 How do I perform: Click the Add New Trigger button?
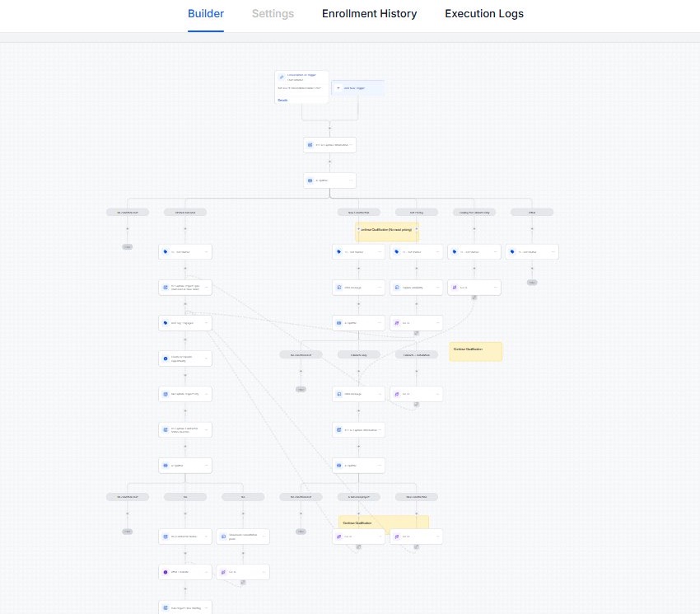(357, 88)
